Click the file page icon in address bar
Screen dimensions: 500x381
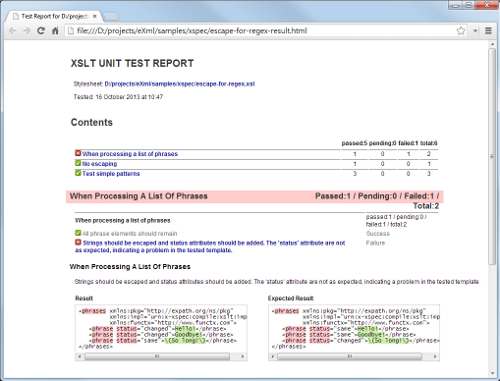pyautogui.click(x=70, y=31)
